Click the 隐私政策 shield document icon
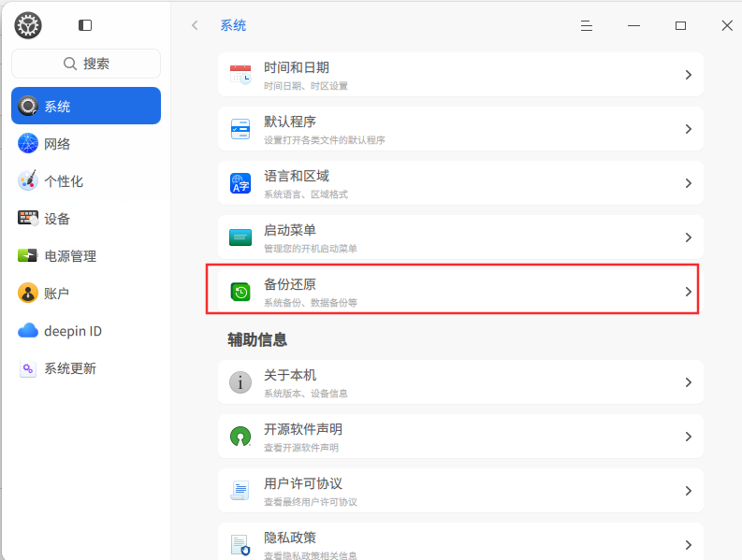 click(x=240, y=544)
